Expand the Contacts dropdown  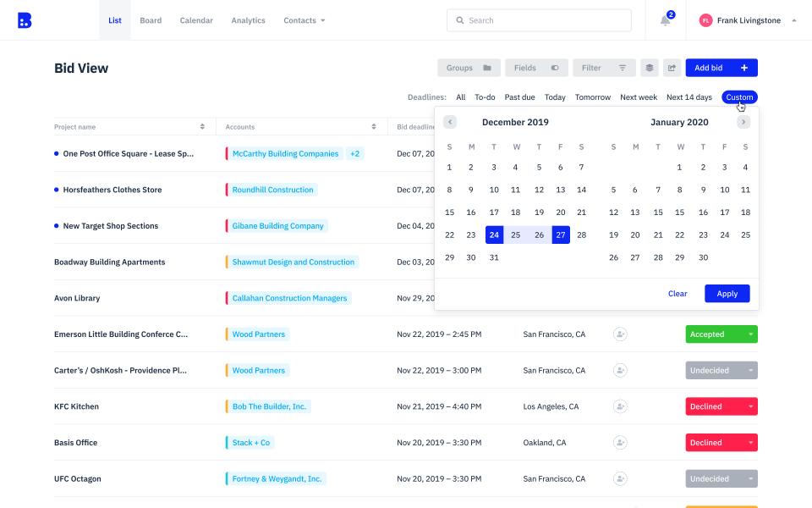tap(304, 19)
